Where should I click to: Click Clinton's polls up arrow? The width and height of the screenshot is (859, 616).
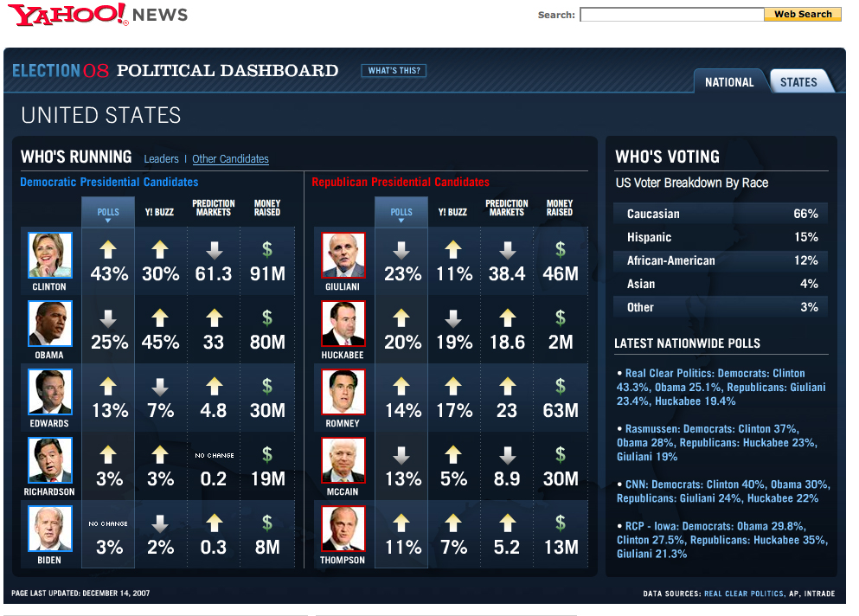pyautogui.click(x=108, y=250)
